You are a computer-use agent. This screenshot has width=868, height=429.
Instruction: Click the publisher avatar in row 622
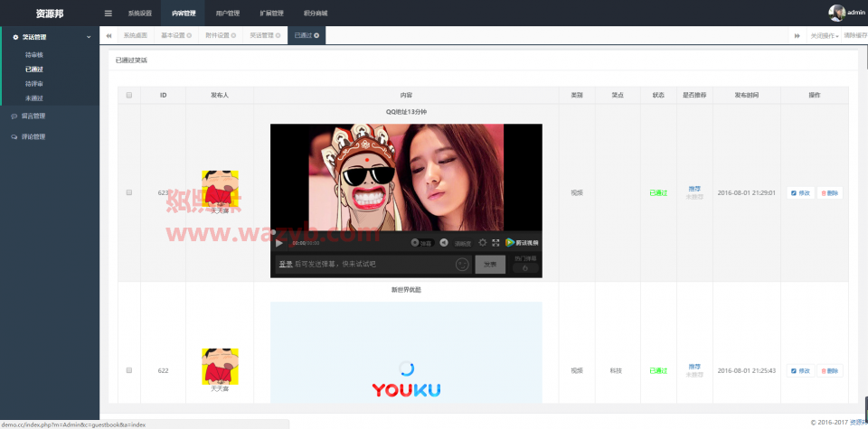(220, 366)
